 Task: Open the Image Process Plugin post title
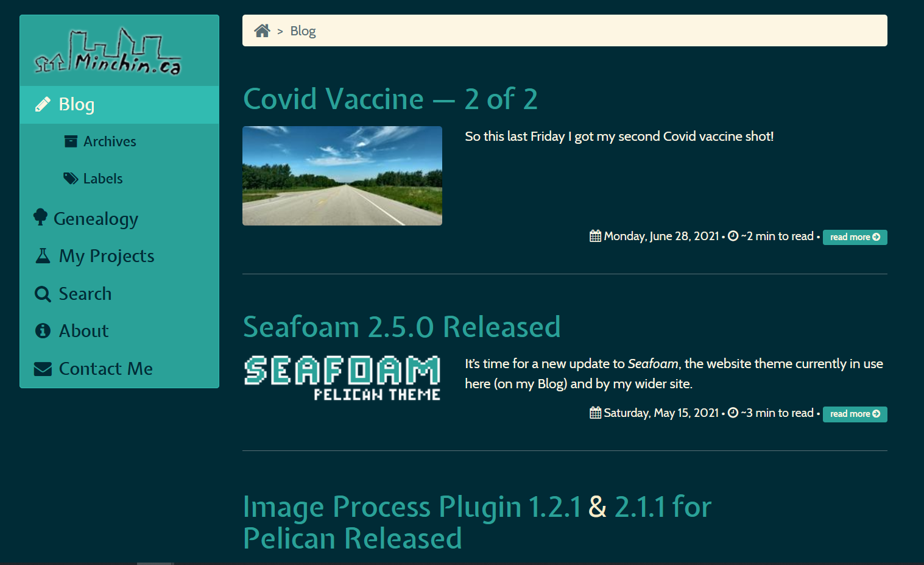click(477, 522)
